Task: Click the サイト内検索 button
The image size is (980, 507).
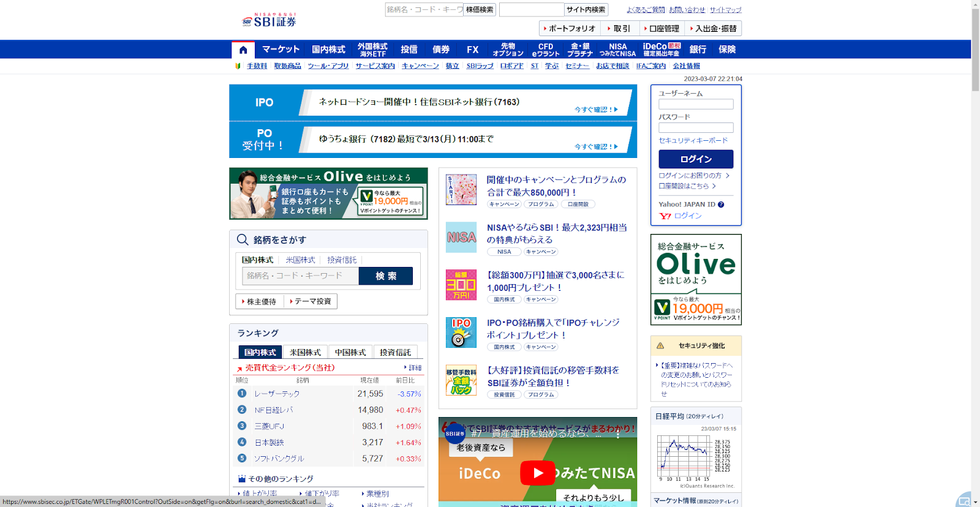Action: tap(586, 10)
